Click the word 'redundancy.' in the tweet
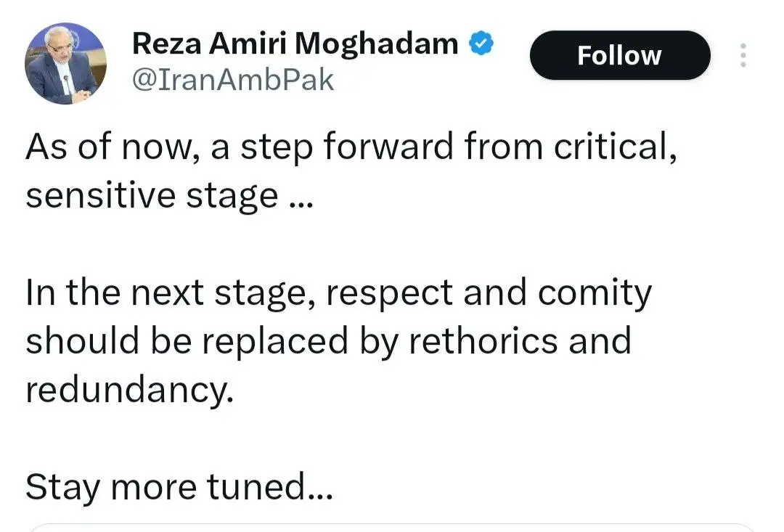Image resolution: width=784 pixels, height=532 pixels. tap(131, 390)
